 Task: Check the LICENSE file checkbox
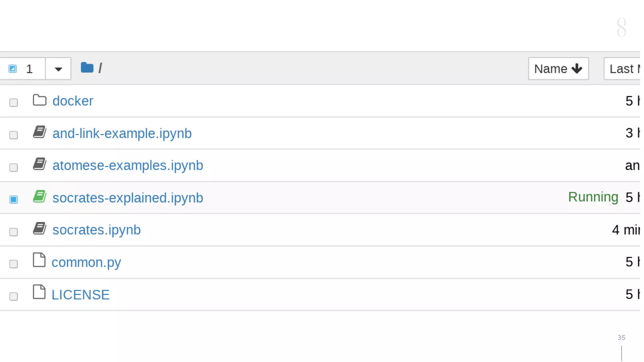click(14, 296)
